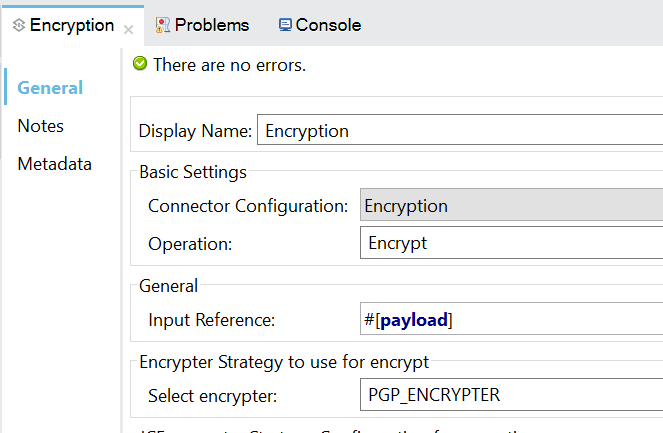Viewport: 663px width, 433px height.
Task: Click the green no-errors checkmark icon
Action: tap(140, 65)
